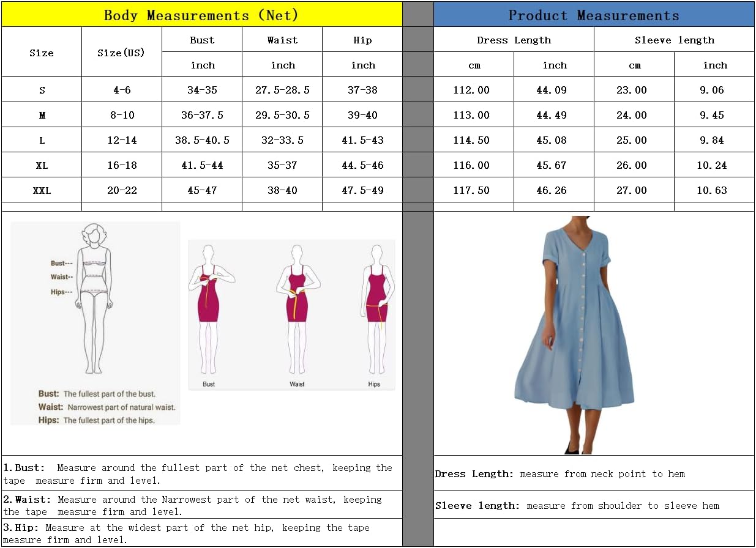Click the "Product Measurements" blue header
Screen dimensions: 756x548
pyautogui.click(x=594, y=15)
